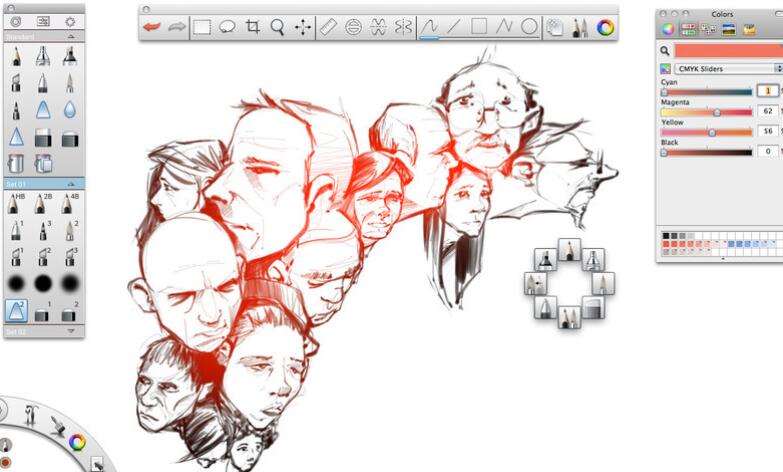The height and width of the screenshot is (472, 783).
Task: Select the standard Marker brush
Action: point(69,56)
